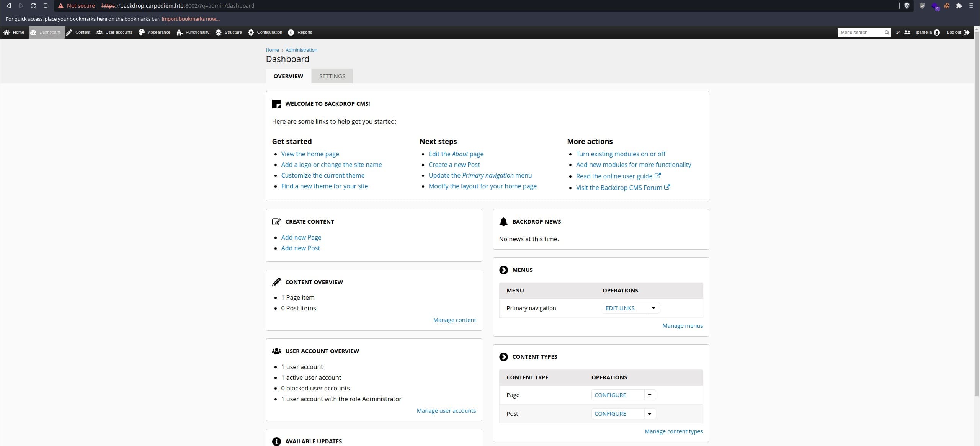Follow the Manage content link

click(454, 320)
